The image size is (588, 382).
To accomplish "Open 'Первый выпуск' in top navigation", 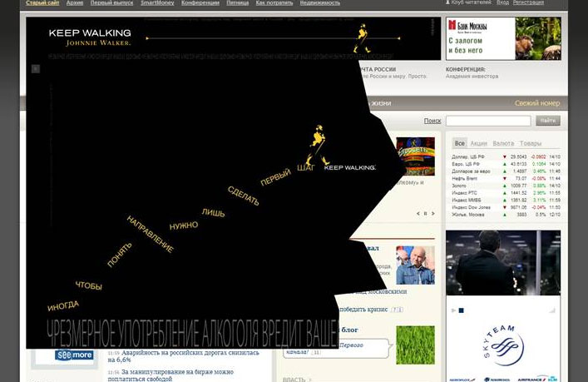I will click(111, 2).
